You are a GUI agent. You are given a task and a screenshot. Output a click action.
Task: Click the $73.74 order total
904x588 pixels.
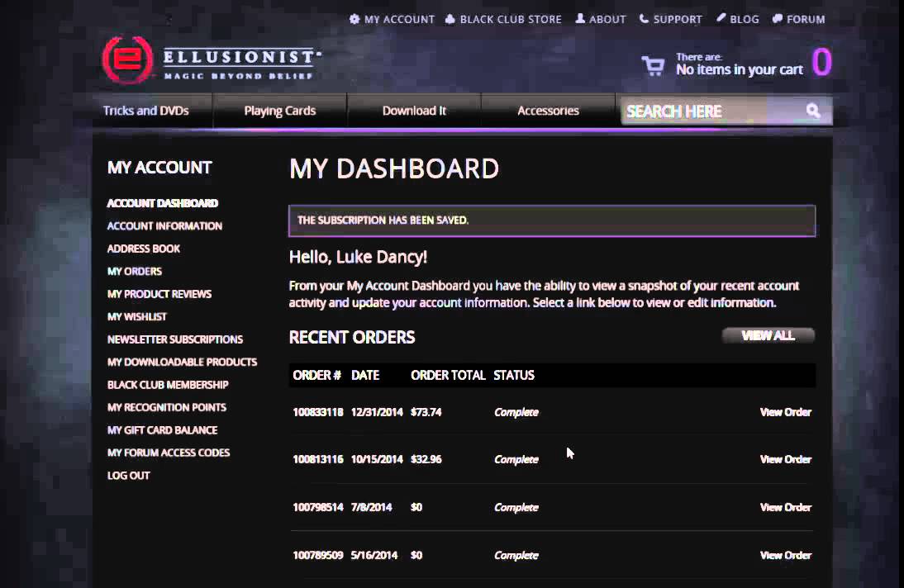click(x=426, y=412)
